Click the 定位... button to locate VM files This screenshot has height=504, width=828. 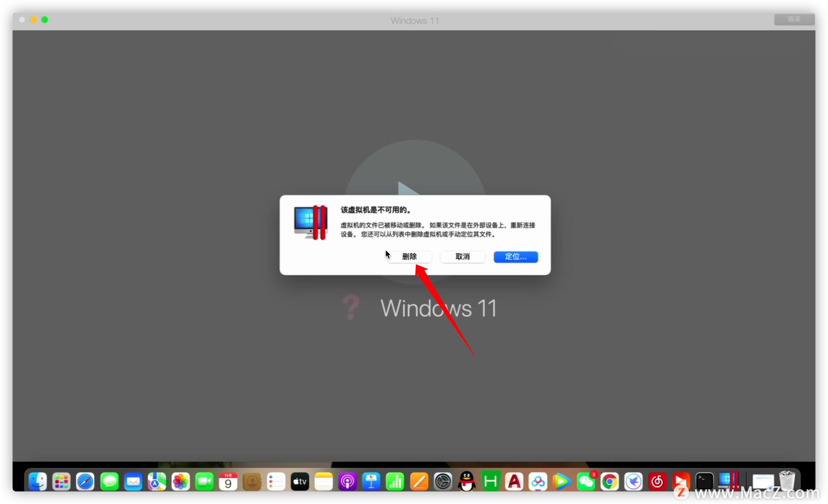(x=515, y=257)
